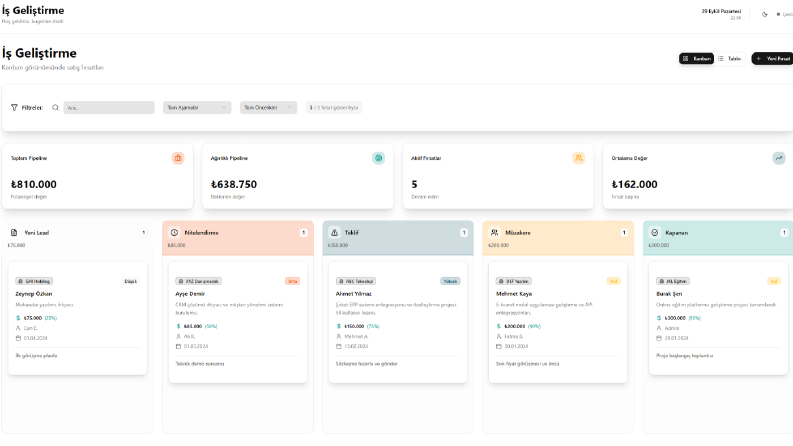Click the Toplam Pipeline briefcase icon
793x446 pixels.
178,158
